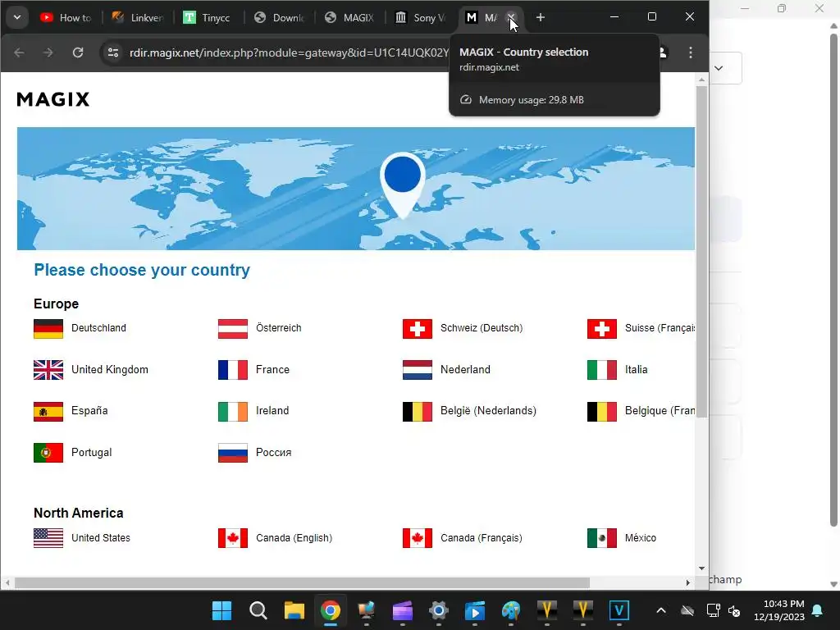Pick the France flag icon
This screenshot has height=630, width=840.
(x=232, y=370)
